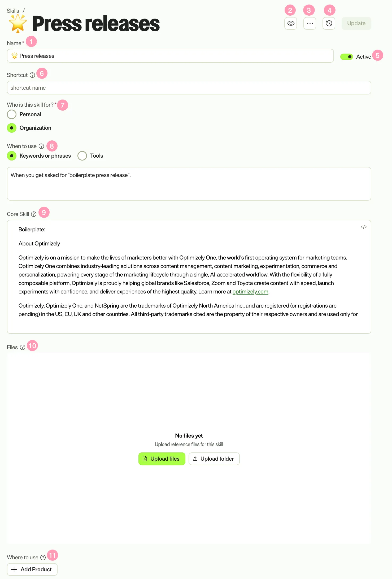Click the Upload folder button

(x=214, y=459)
